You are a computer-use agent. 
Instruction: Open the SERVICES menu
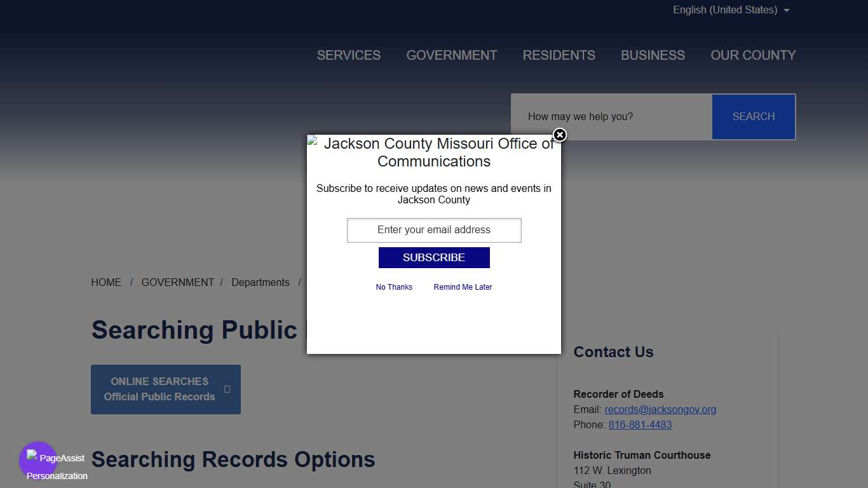349,55
